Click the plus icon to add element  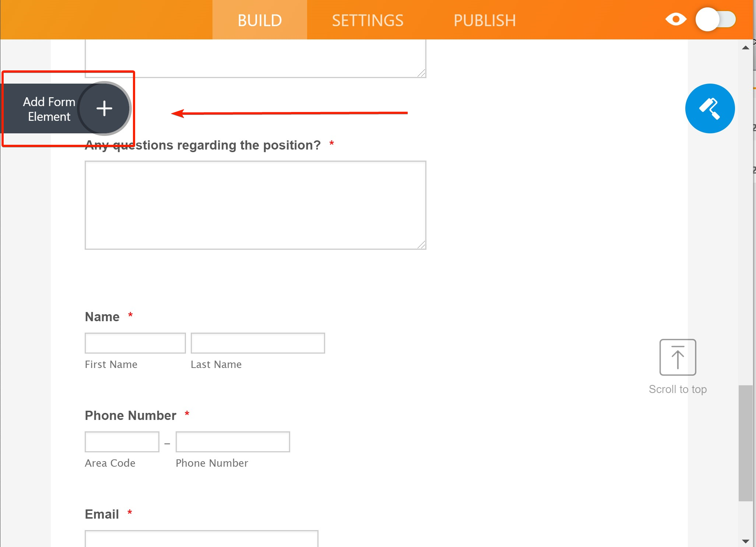coord(105,108)
